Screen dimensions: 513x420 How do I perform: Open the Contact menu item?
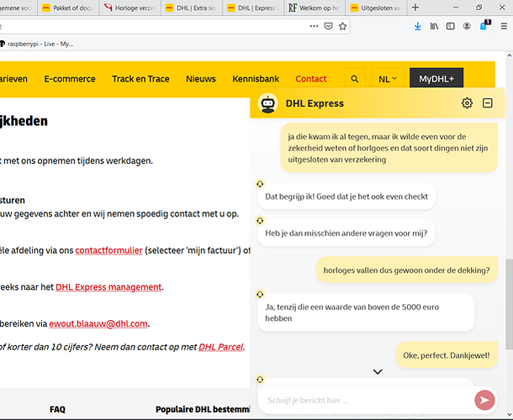[x=311, y=79]
